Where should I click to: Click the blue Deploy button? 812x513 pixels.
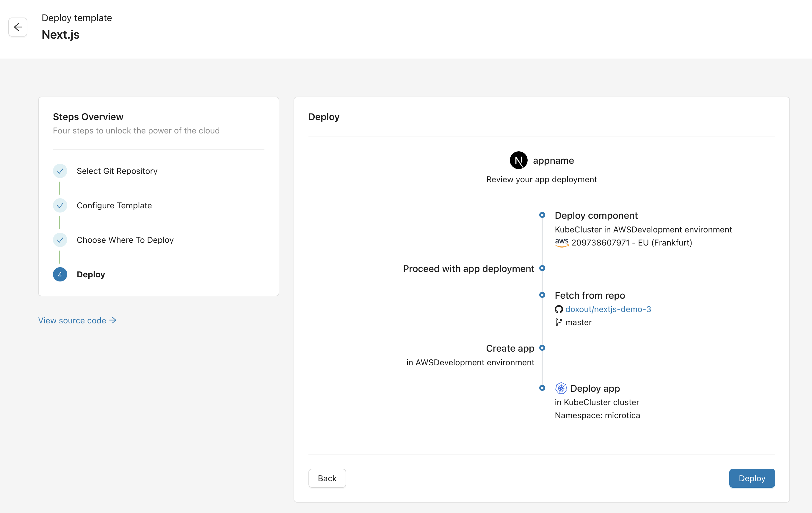pos(752,478)
